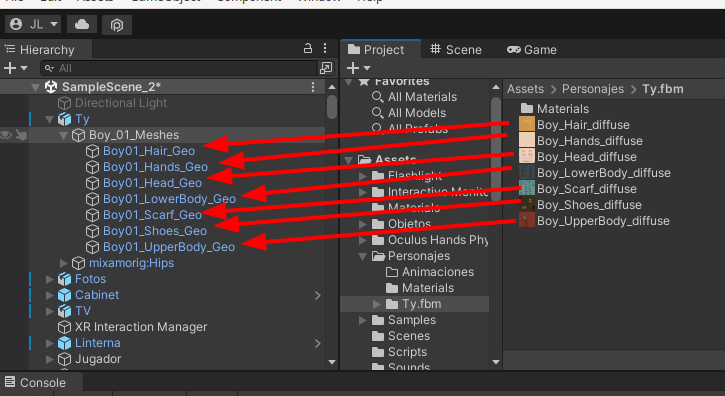The image size is (725, 396).
Task: Switch to the Game tab
Action: click(x=532, y=50)
